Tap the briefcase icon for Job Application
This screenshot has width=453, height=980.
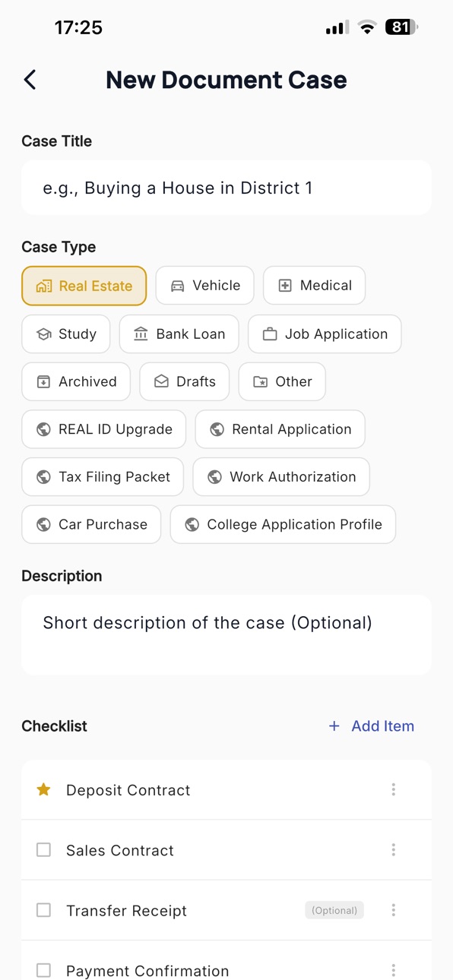pos(270,334)
